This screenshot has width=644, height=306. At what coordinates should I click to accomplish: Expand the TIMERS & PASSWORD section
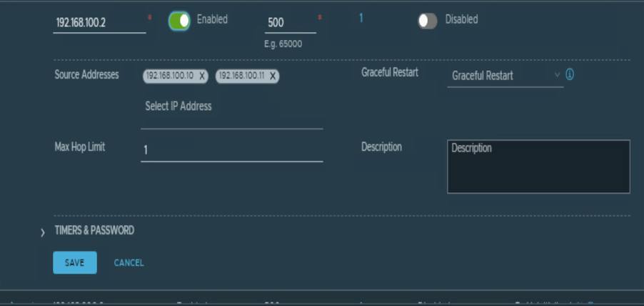pos(94,231)
